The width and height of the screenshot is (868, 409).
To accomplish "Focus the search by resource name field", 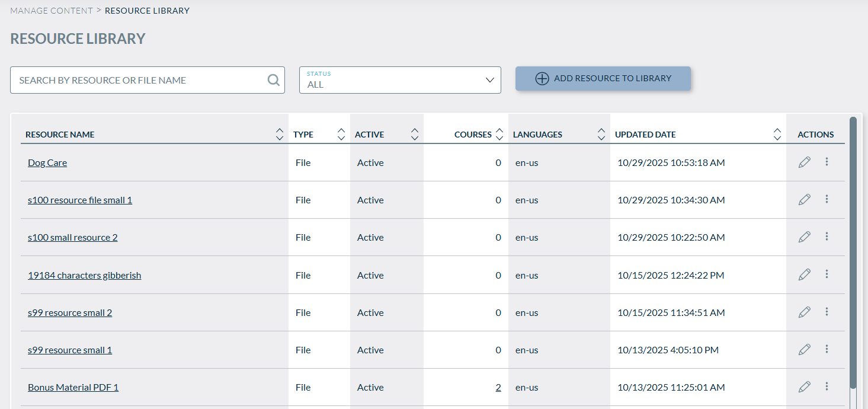I will click(x=139, y=80).
